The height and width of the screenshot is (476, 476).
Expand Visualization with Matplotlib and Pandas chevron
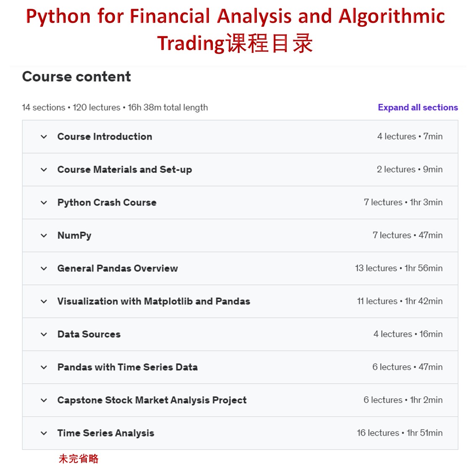click(44, 301)
